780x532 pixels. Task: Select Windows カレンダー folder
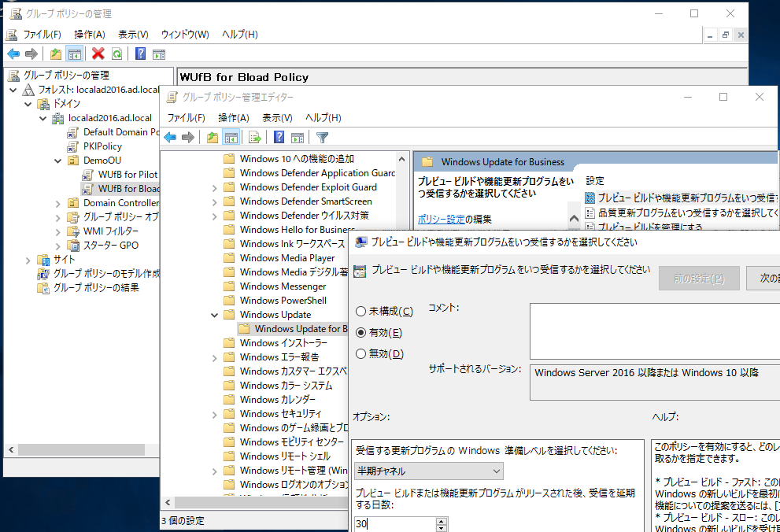coord(269,400)
